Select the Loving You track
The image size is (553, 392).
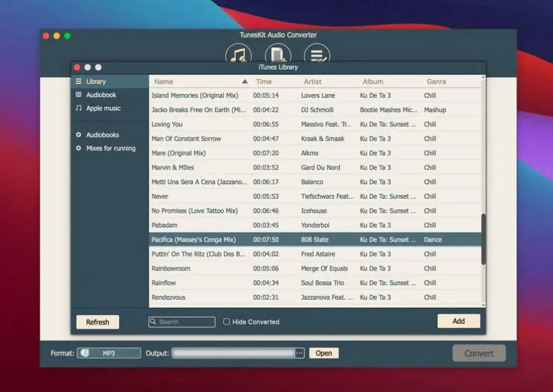coord(315,124)
